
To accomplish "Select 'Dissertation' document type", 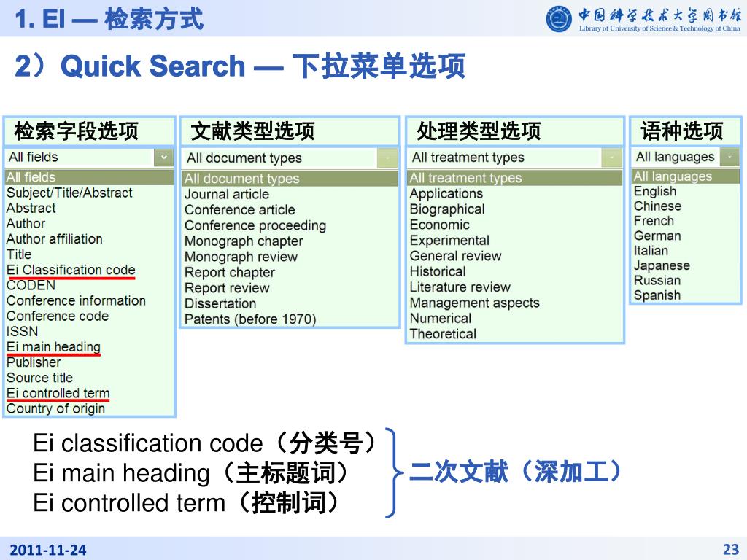I will click(x=220, y=304).
